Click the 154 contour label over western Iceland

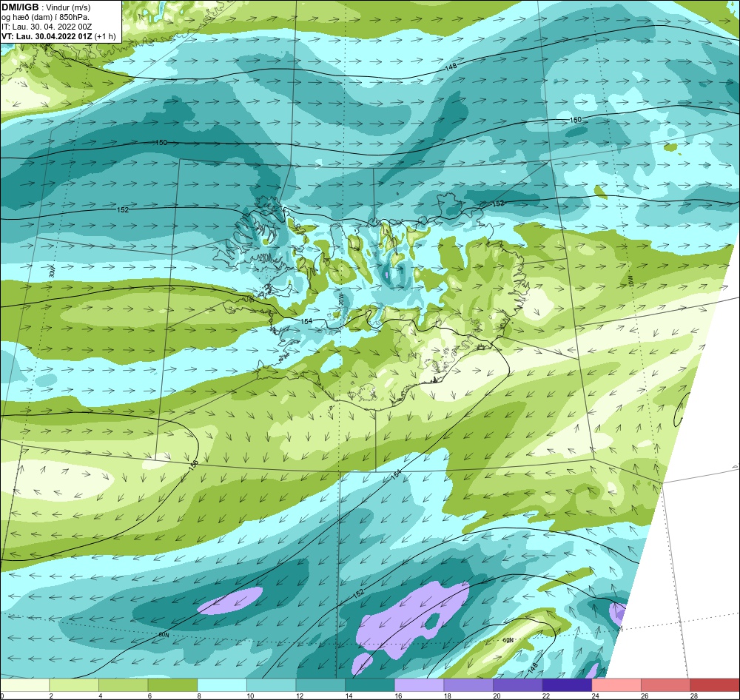(306, 321)
